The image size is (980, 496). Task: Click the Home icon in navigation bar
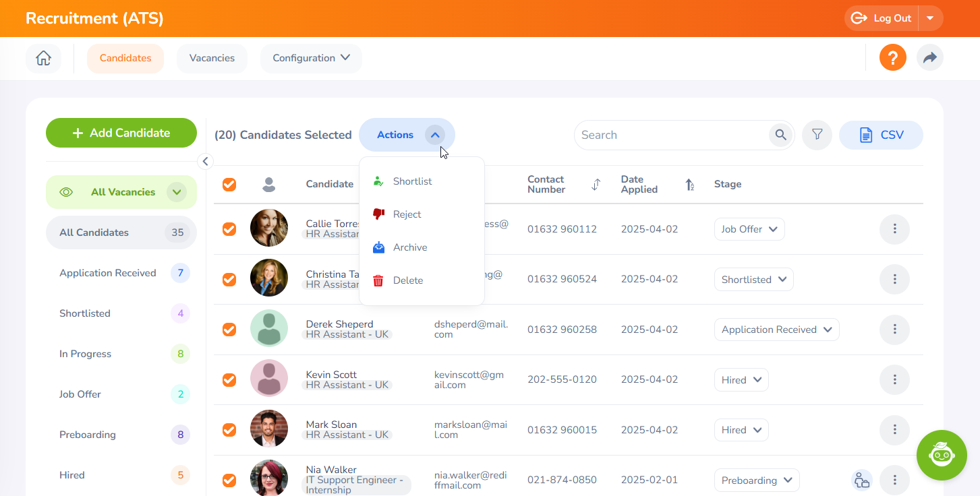(x=43, y=58)
